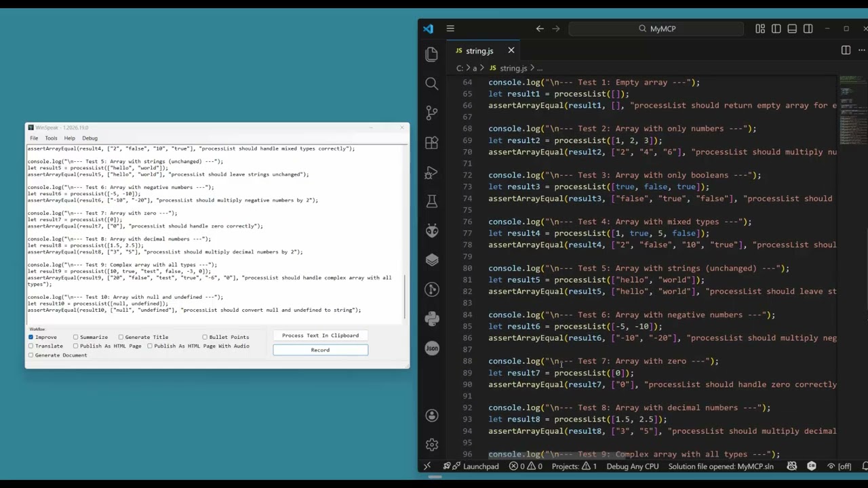Toggle bottom panel layout icon
Viewport: 868px width, 488px height.
click(x=792, y=28)
